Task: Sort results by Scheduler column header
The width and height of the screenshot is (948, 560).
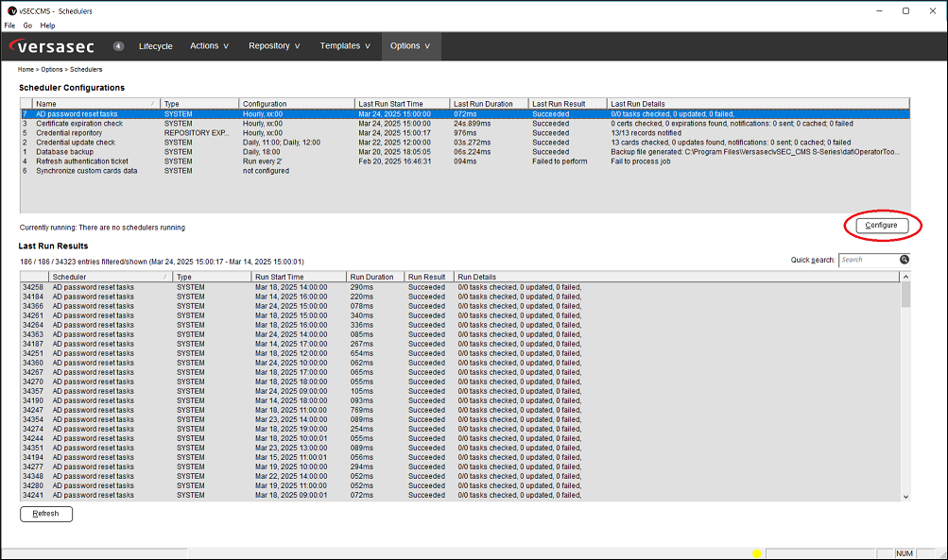Action: [x=110, y=277]
